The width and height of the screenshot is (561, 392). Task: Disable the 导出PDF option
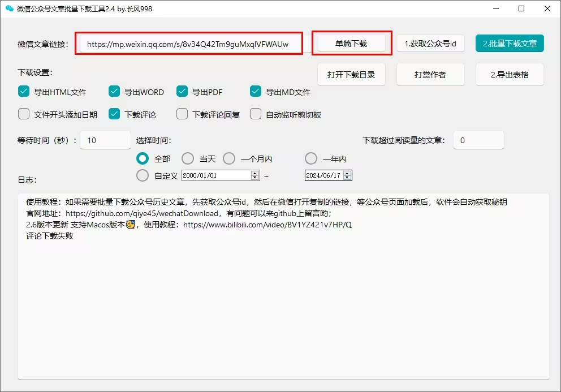(182, 92)
